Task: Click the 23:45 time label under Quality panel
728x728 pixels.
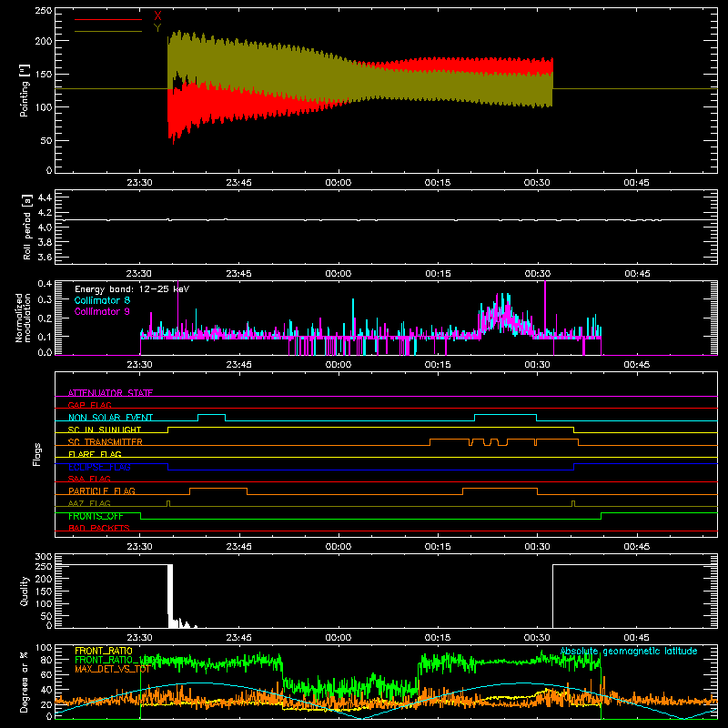Action: 238,638
